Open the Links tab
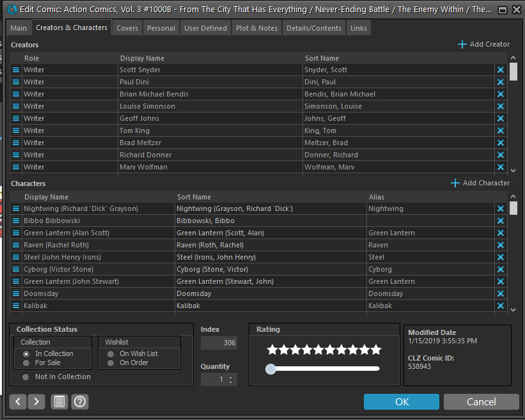Image resolution: width=525 pixels, height=420 pixels. 359,28
